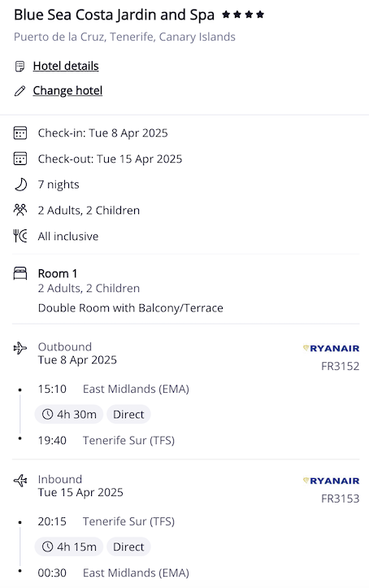Click the hotel's four-star rating

click(243, 15)
